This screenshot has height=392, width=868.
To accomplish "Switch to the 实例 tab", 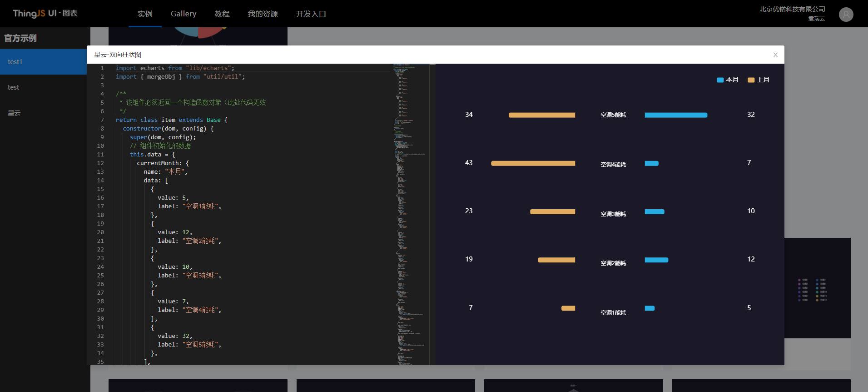I will tap(145, 14).
